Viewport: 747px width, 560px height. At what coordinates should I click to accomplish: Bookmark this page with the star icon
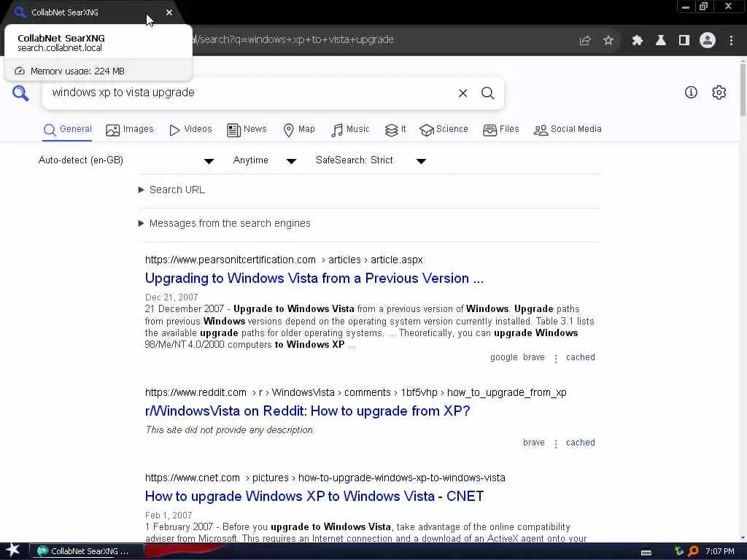coord(608,41)
